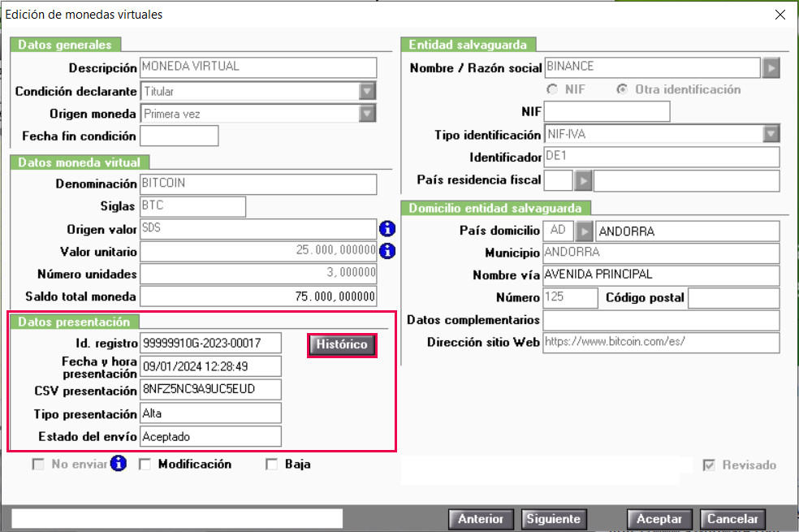The image size is (799, 532).
Task: Expand the Origen moneda dropdown
Action: (367, 114)
